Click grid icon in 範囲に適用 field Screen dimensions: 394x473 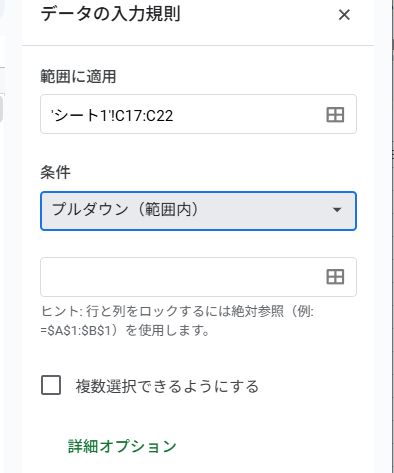335,115
